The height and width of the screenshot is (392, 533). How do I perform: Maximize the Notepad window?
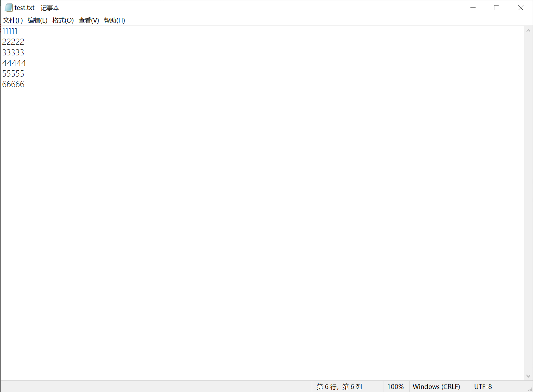tap(497, 8)
